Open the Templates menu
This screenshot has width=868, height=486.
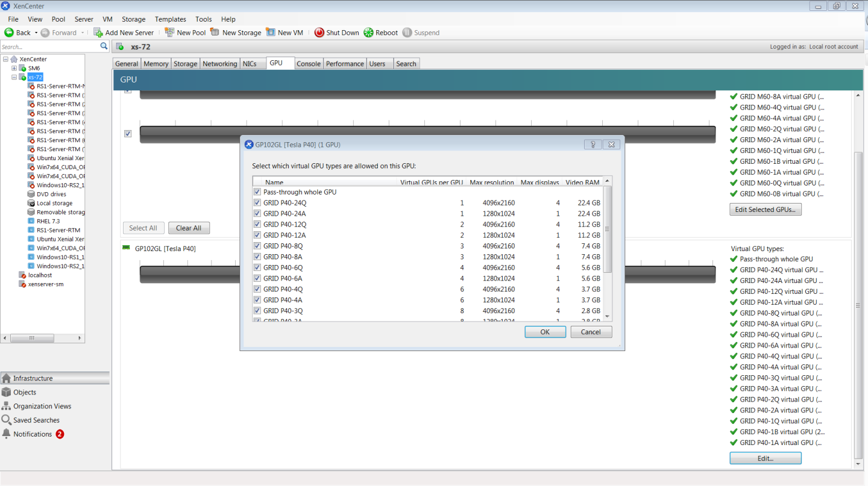(x=171, y=19)
